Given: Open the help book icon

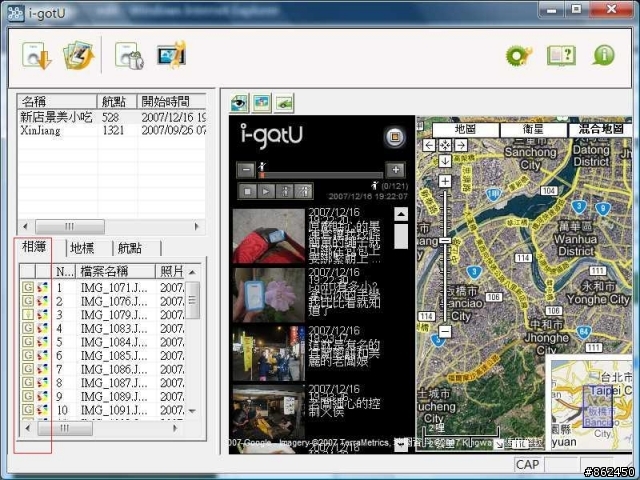Looking at the screenshot, I should point(561,55).
